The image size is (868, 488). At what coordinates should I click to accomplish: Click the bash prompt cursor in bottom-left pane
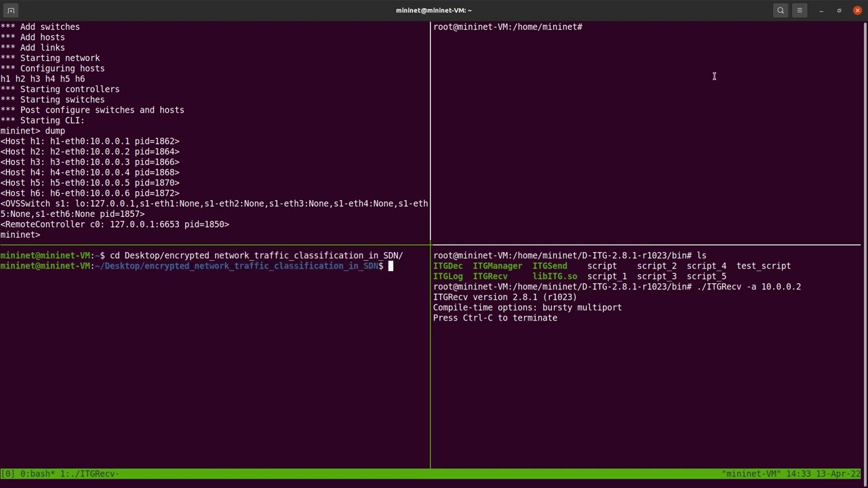[391, 266]
